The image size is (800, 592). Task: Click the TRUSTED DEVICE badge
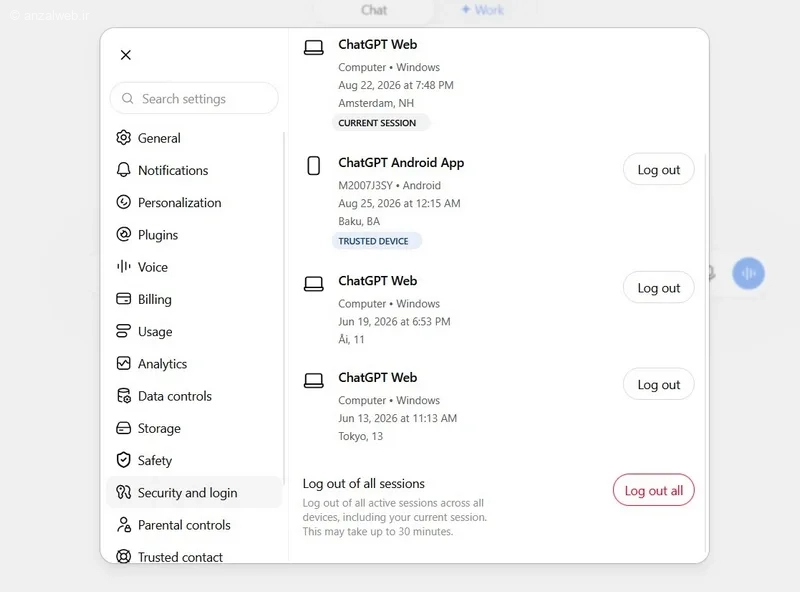pos(377,241)
